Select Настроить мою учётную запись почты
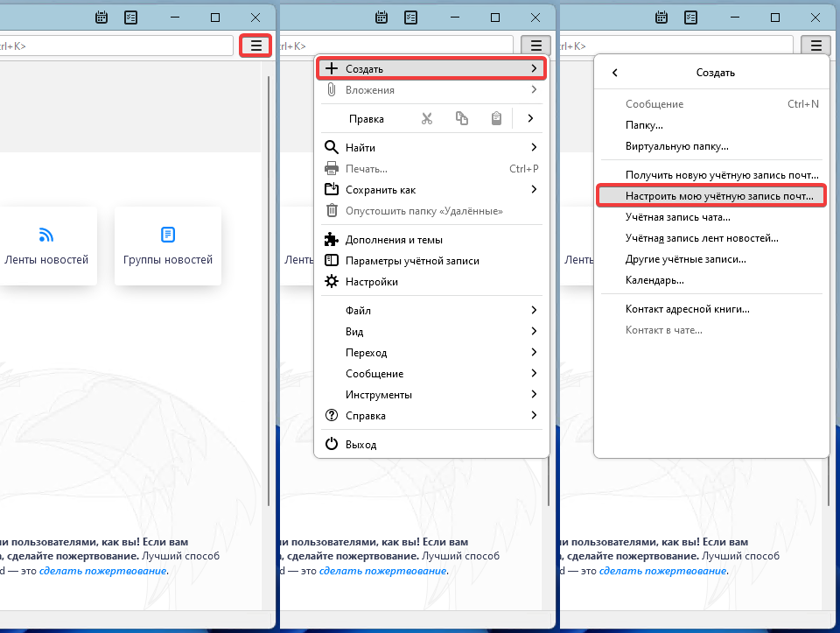Viewport: 840px width, 633px height. point(718,196)
